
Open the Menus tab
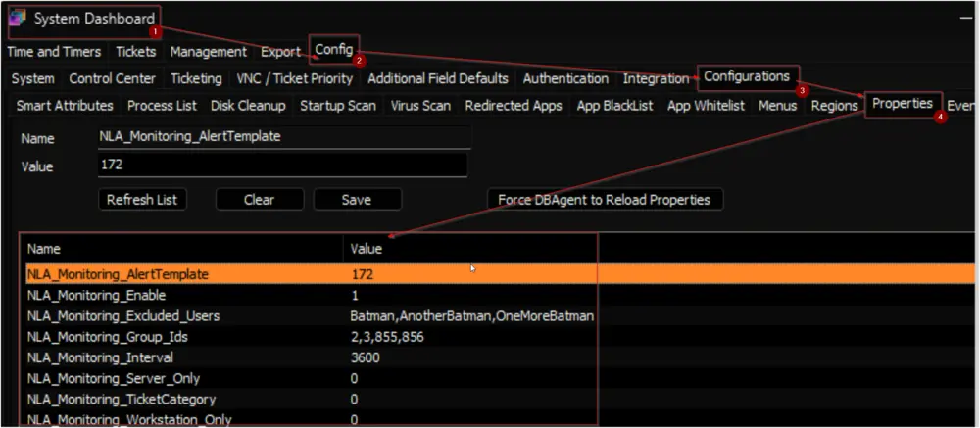[777, 106]
